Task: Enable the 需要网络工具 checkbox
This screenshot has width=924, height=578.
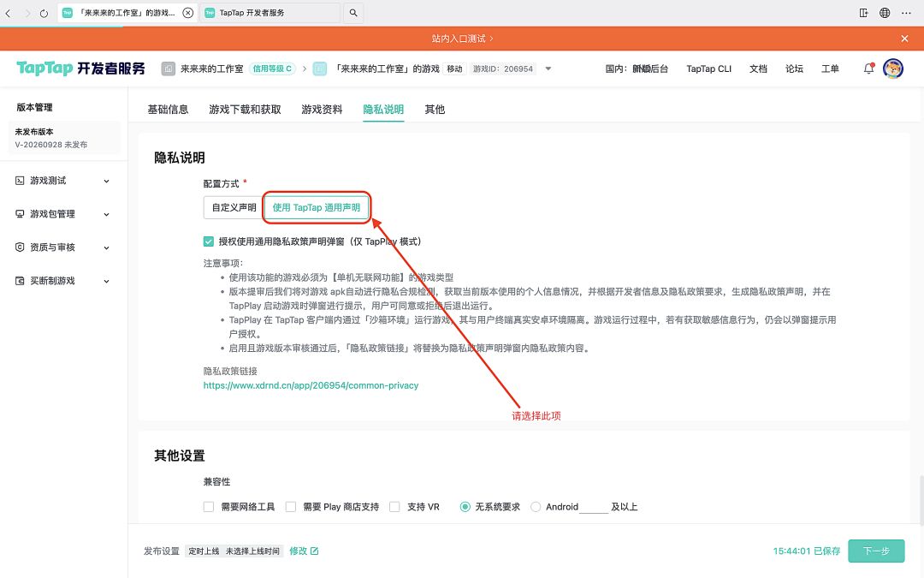Action: point(209,507)
